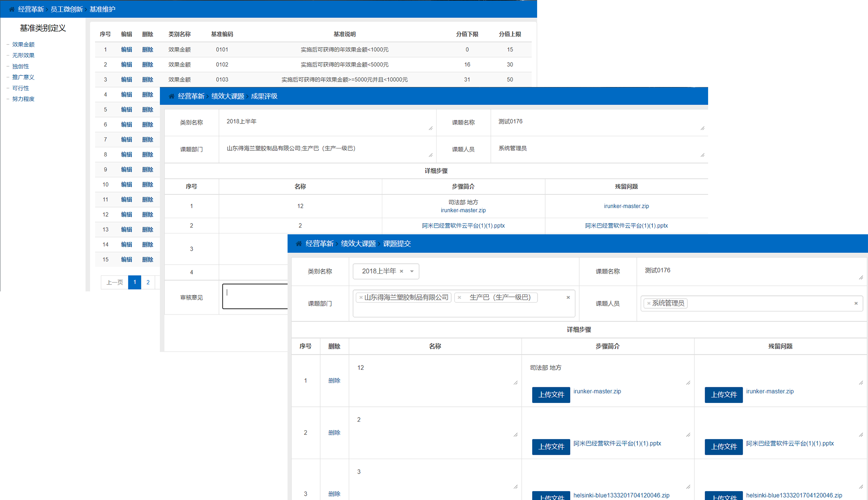This screenshot has width=868, height=500.
Task: Click 上一页 pagination button
Action: point(114,282)
